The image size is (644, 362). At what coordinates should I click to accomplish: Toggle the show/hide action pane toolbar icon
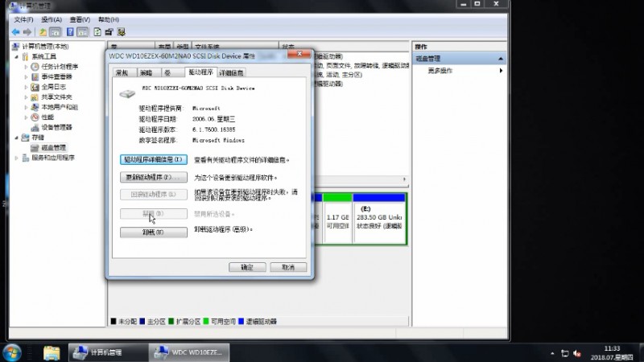(83, 32)
